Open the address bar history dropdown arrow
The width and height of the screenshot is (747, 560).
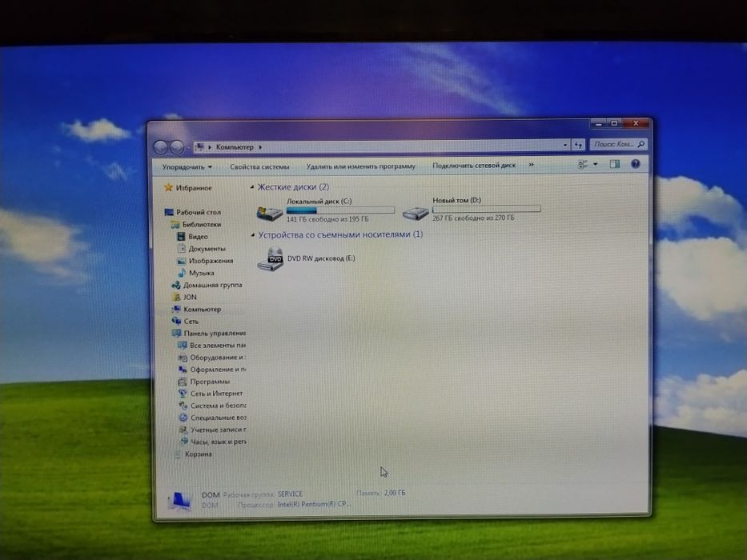[x=565, y=145]
